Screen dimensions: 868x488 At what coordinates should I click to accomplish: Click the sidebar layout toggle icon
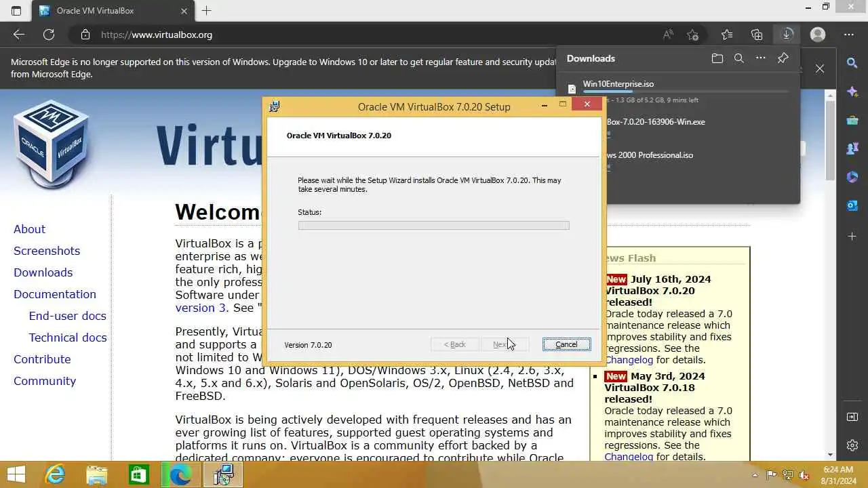coord(852,416)
